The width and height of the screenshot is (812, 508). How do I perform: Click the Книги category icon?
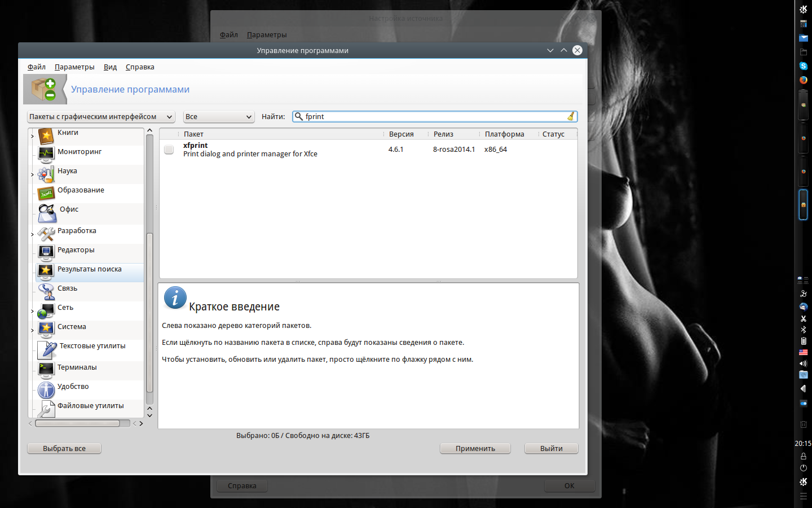tap(46, 135)
